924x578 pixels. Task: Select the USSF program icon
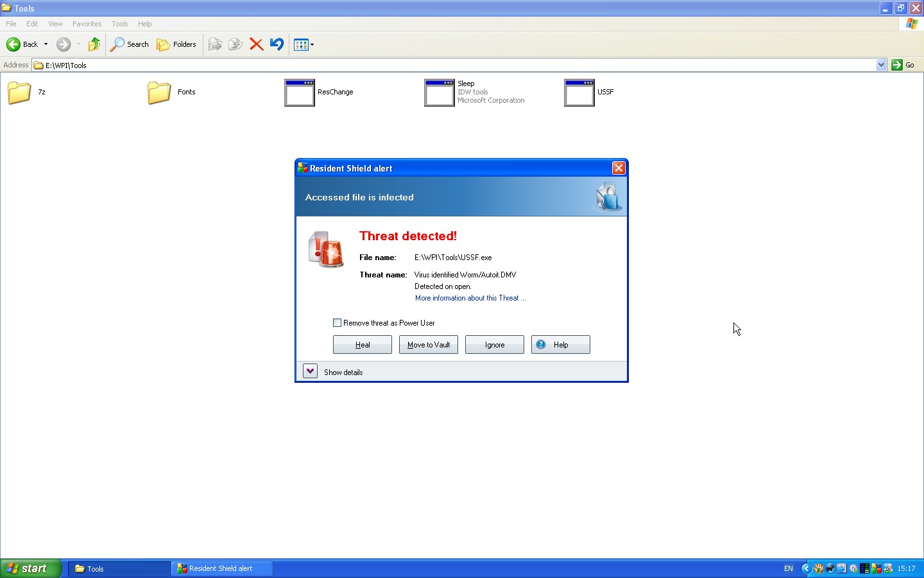[579, 92]
